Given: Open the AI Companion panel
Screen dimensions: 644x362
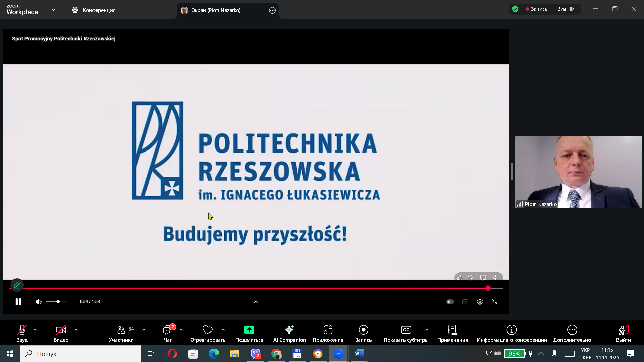Looking at the screenshot, I should tap(289, 333).
